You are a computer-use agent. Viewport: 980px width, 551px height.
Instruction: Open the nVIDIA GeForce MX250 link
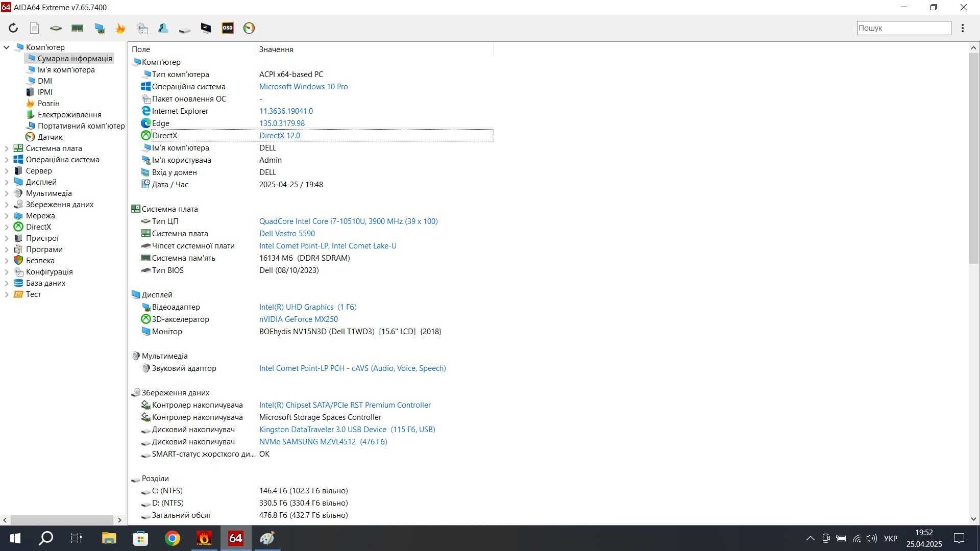point(299,319)
